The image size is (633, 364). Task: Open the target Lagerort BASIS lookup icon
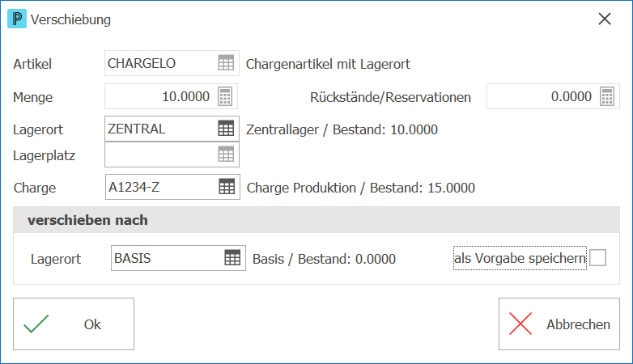point(232,258)
